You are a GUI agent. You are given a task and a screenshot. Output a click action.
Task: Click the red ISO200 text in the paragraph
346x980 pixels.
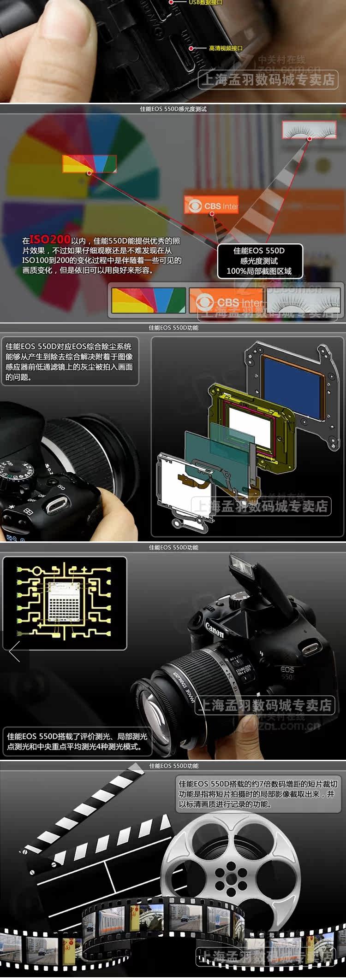pos(50,239)
